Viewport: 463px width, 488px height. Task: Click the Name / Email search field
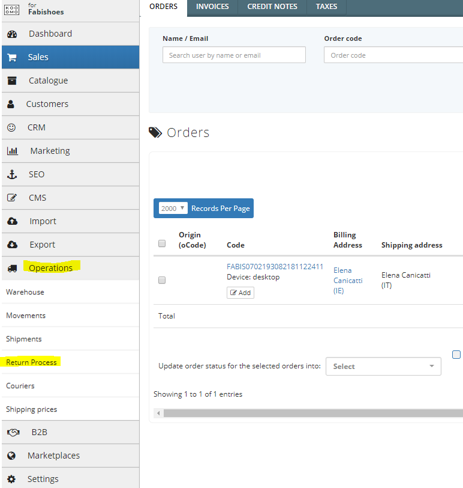[234, 55]
